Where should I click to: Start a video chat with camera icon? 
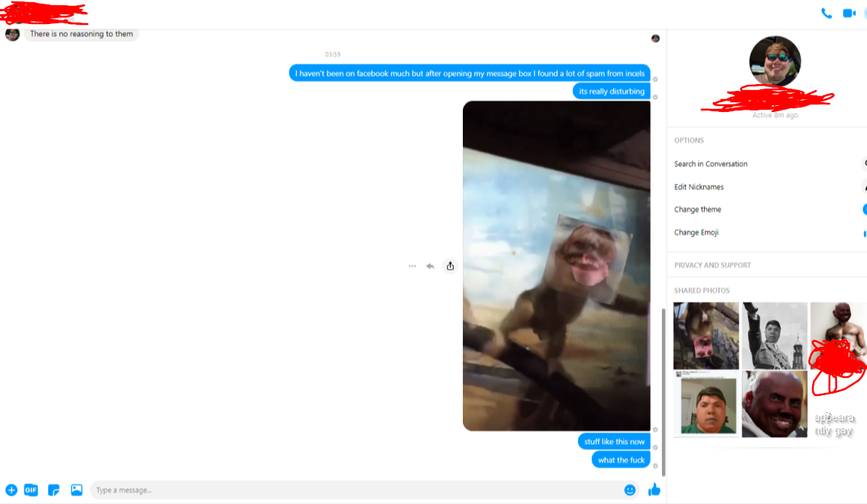849,14
